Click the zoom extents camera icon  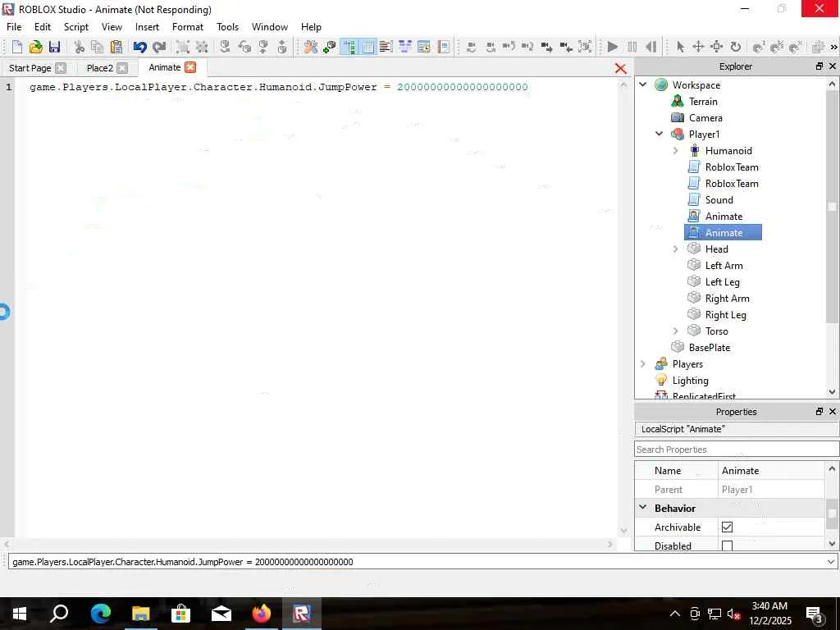[x=585, y=47]
